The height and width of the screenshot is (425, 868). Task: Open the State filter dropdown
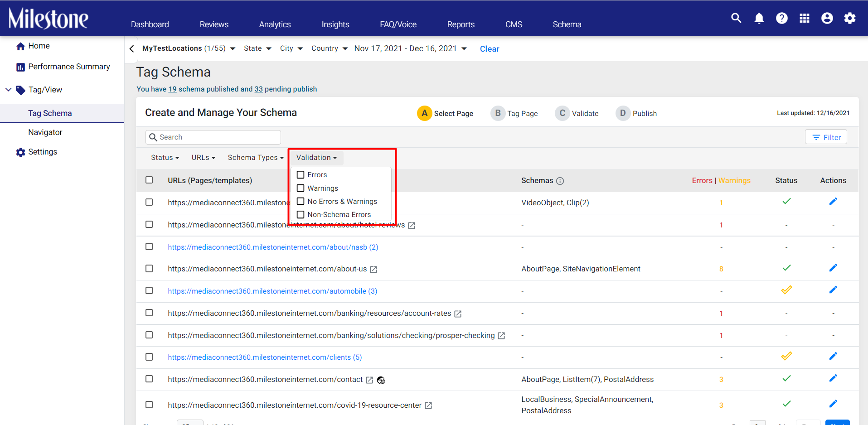coord(257,48)
